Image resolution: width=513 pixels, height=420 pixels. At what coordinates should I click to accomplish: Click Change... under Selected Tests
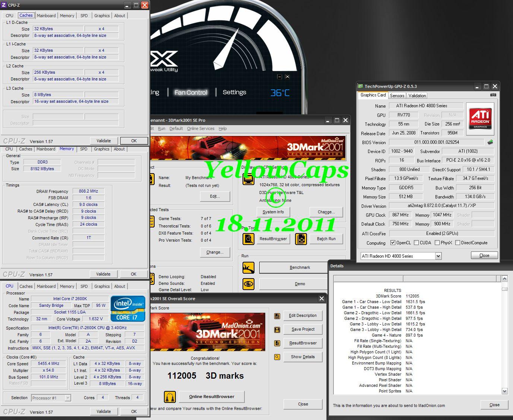click(x=215, y=252)
